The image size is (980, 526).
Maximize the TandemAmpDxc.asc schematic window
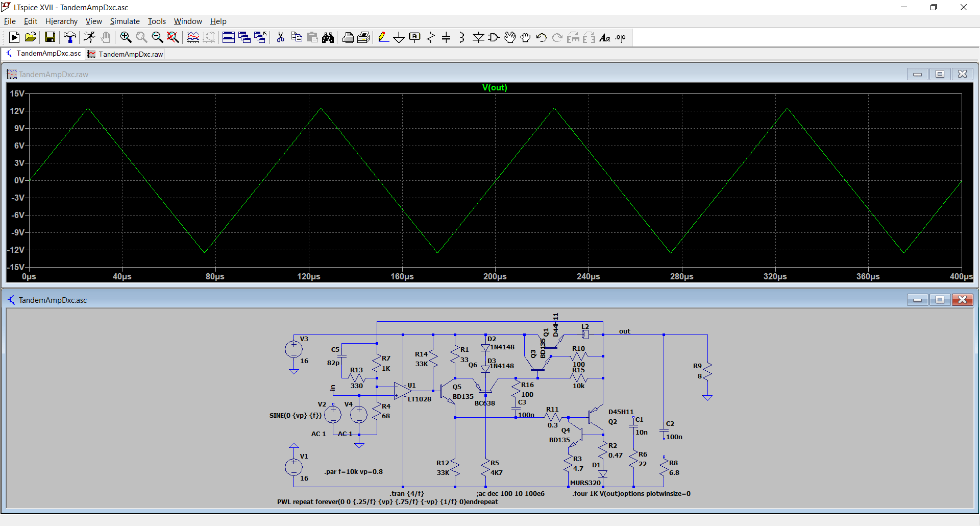click(940, 300)
